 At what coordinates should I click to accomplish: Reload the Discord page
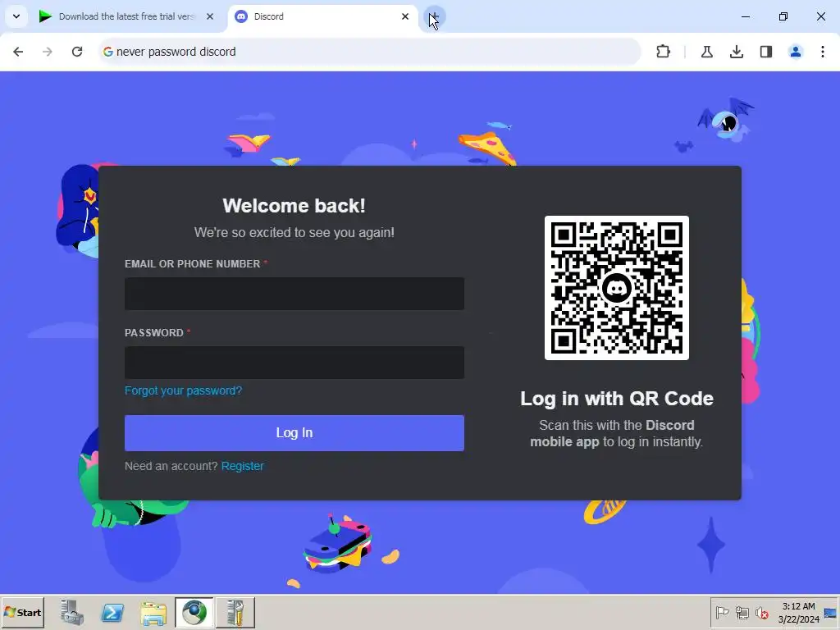coord(77,52)
